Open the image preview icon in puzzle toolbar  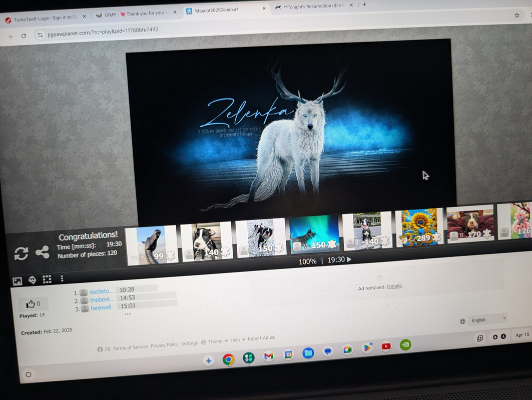click(x=18, y=281)
